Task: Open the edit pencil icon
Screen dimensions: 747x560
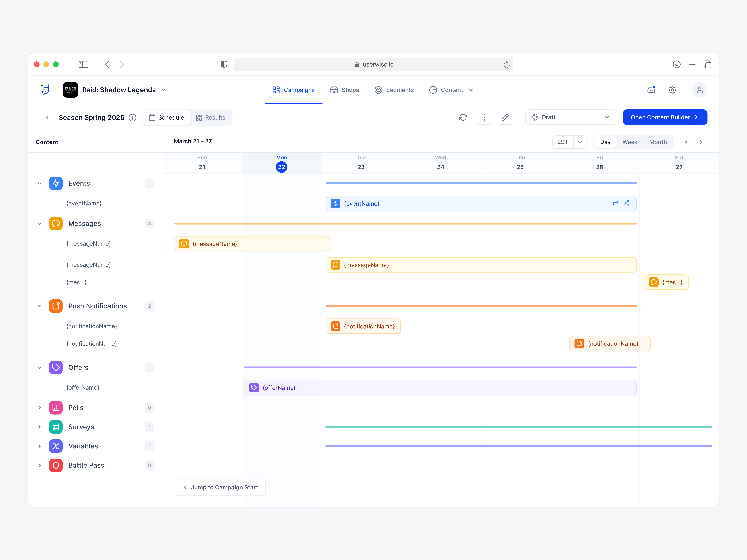Action: pyautogui.click(x=505, y=117)
